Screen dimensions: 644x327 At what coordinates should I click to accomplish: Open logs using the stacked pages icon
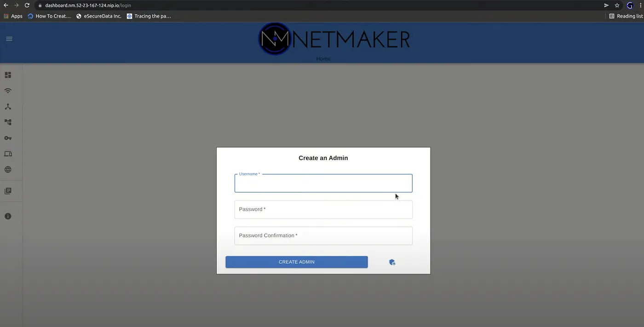pos(8,190)
